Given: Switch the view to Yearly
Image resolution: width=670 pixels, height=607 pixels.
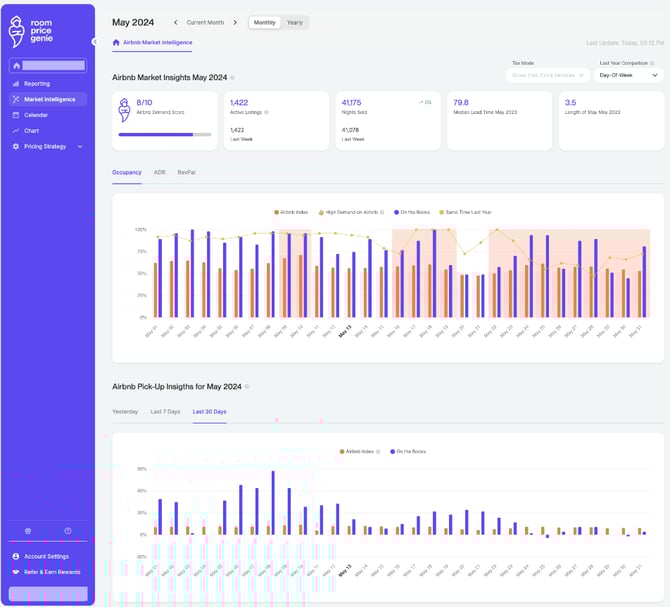Looking at the screenshot, I should (x=295, y=22).
